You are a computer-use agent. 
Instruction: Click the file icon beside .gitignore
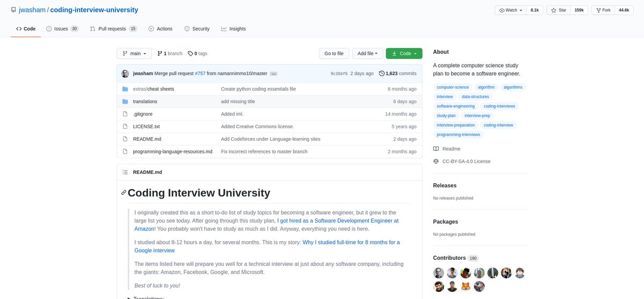tap(125, 114)
